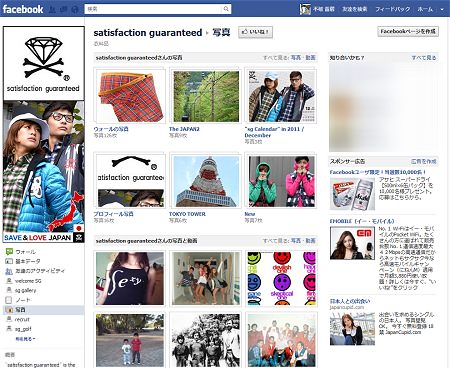Open the TOKYO TOWER album thumbnail
The width and height of the screenshot is (450, 369).
206,181
